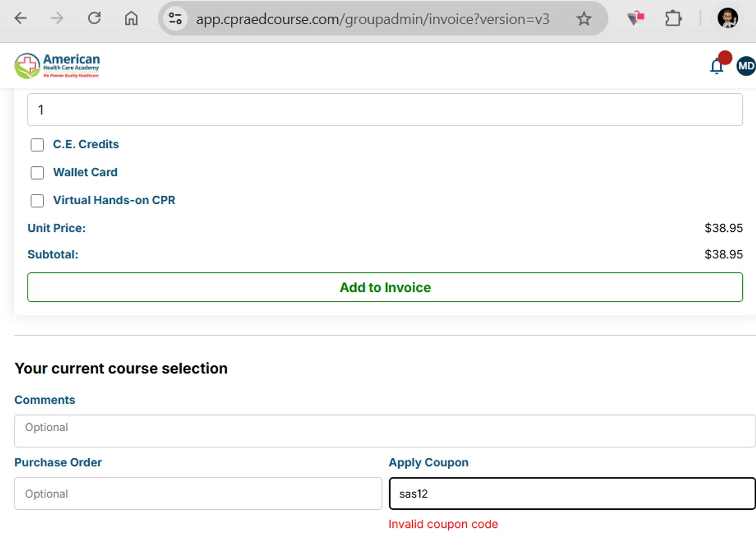This screenshot has width=756, height=536.
Task: Open the MD user account menu
Action: point(746,66)
